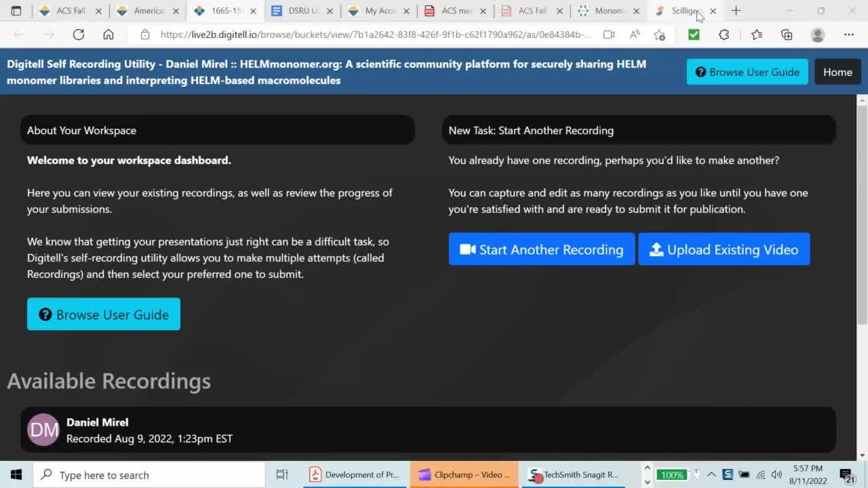Viewport: 868px width, 488px height.
Task: Click the site lock icon in address bar
Action: 144,35
